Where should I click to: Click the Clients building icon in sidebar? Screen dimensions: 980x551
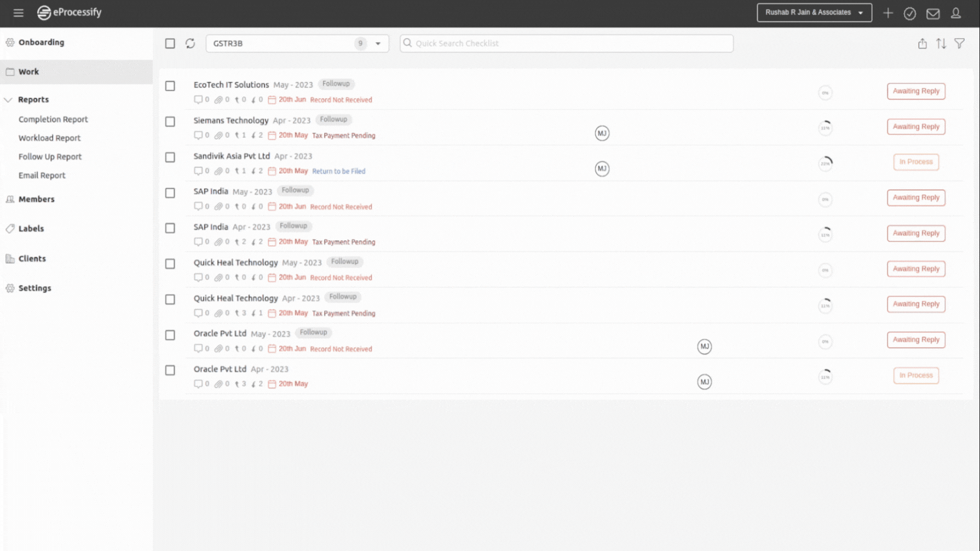pos(10,258)
